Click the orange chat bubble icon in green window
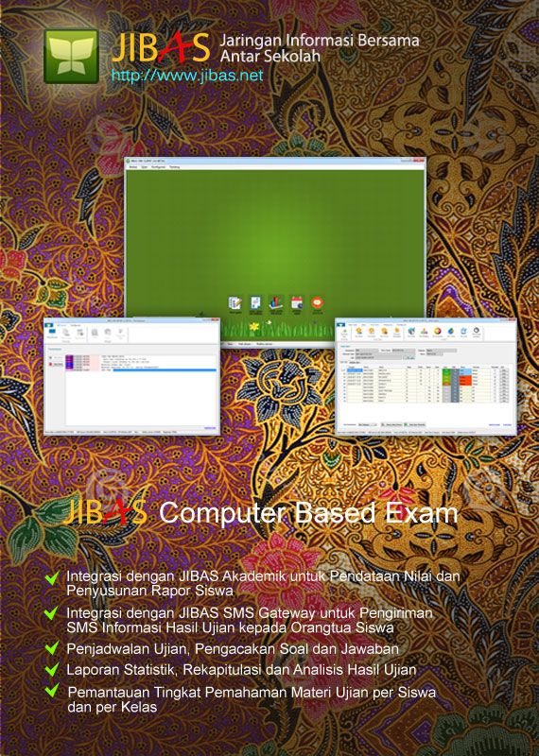539x756 pixels. 317,302
